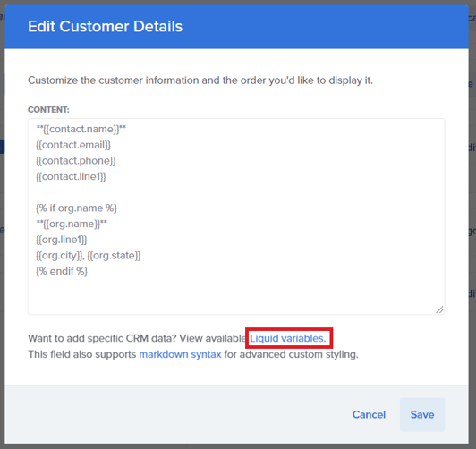
Task: Click the {{contact.email}} line in Content
Action: click(73, 145)
